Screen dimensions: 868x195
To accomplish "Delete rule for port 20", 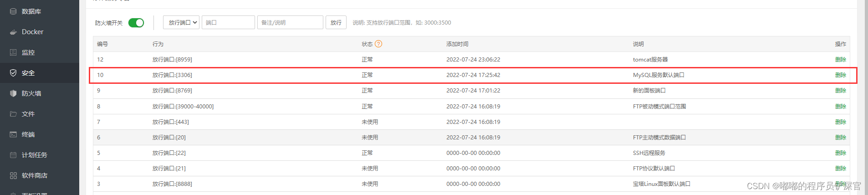I will pyautogui.click(x=840, y=138).
